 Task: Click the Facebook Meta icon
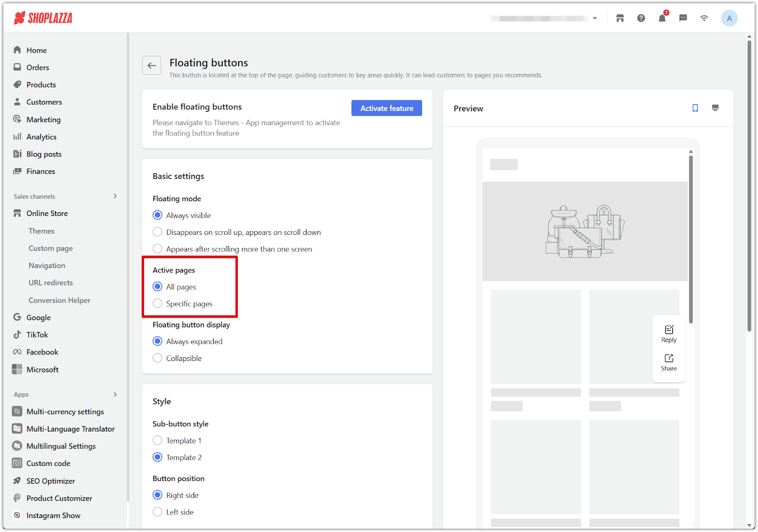point(18,352)
